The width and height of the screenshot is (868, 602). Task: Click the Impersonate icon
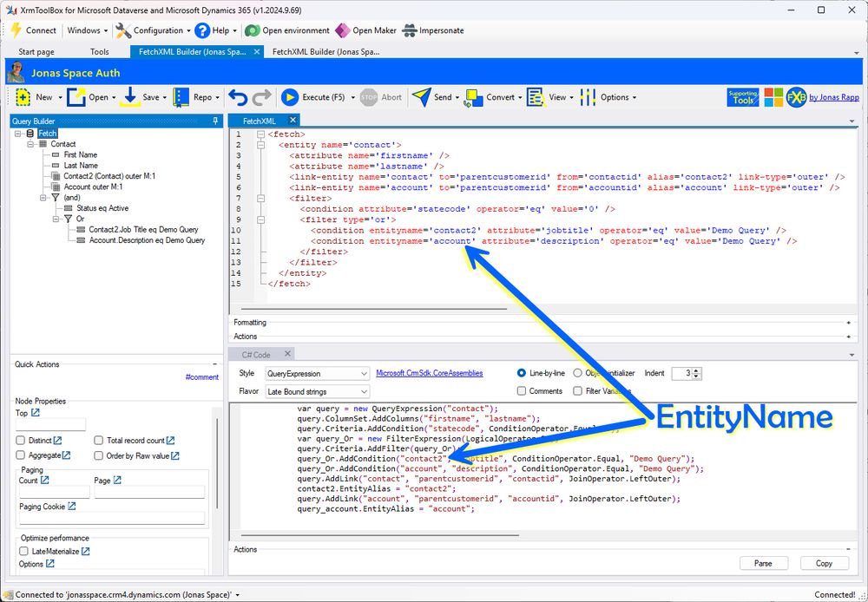[409, 30]
